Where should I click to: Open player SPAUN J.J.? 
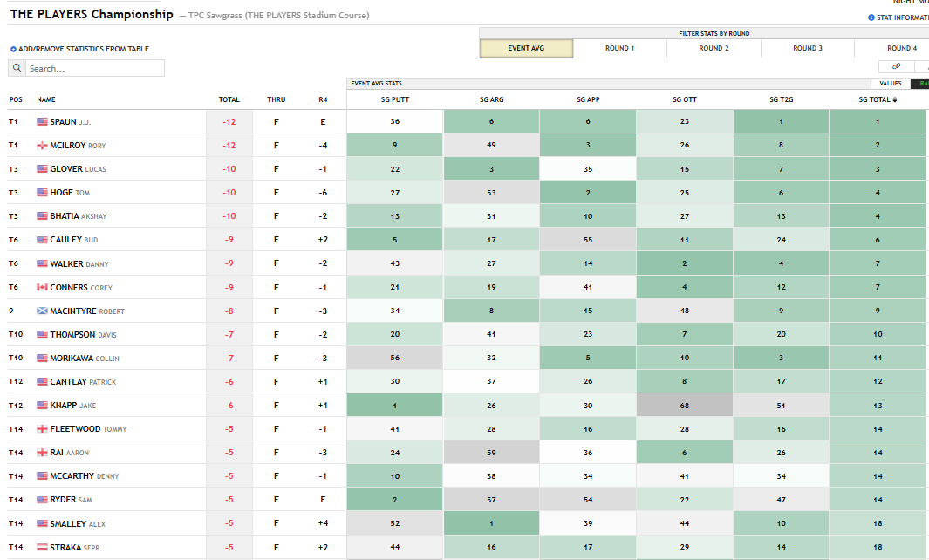click(x=71, y=121)
